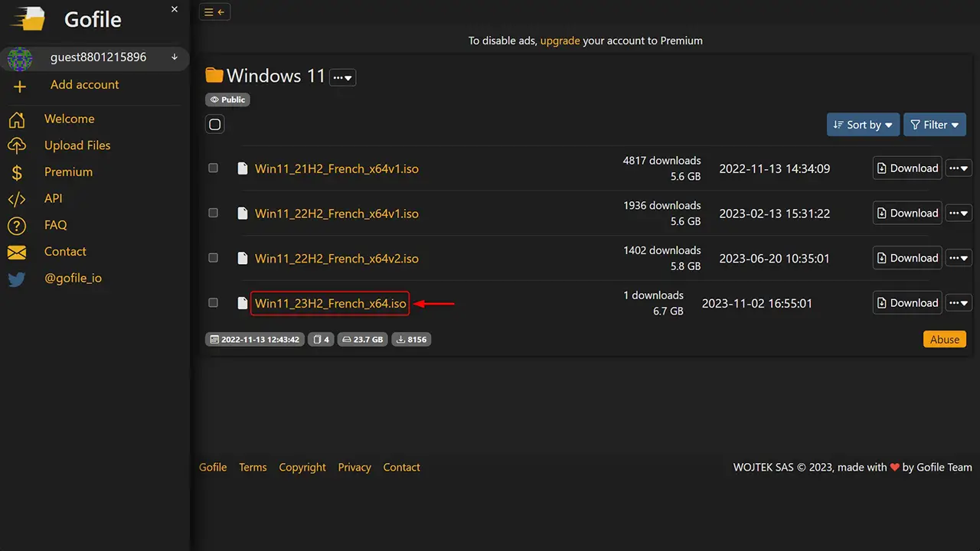980x551 pixels.
Task: Click the Contact envelope icon
Action: [x=16, y=253]
